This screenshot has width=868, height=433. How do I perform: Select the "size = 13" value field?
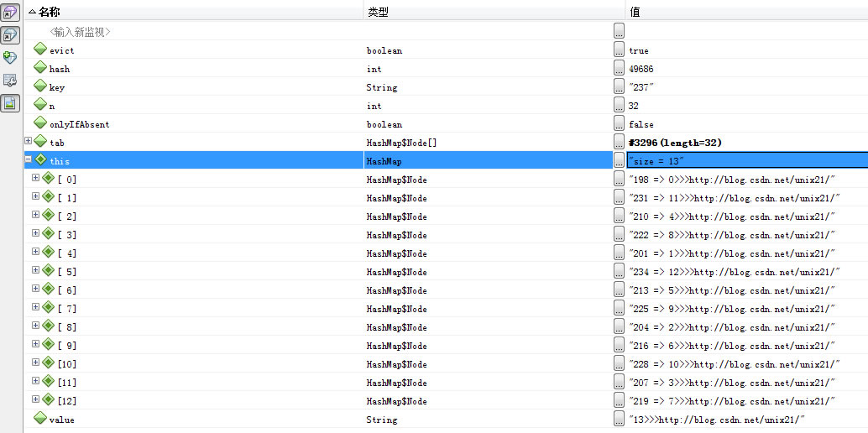pyautogui.click(x=747, y=160)
